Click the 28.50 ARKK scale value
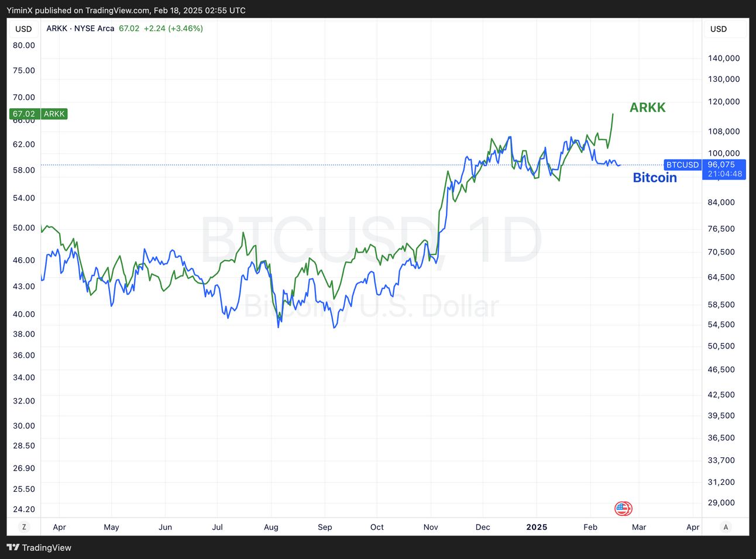This screenshot has width=756, height=559. click(24, 446)
